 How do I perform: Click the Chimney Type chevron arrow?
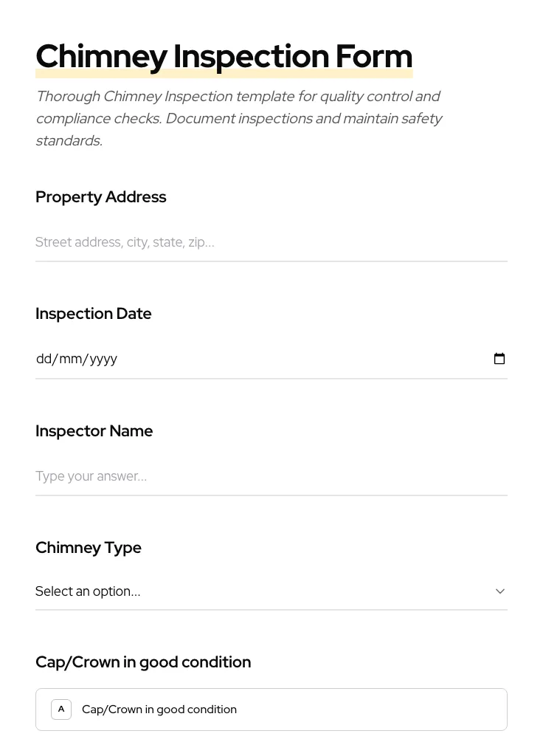tap(500, 591)
